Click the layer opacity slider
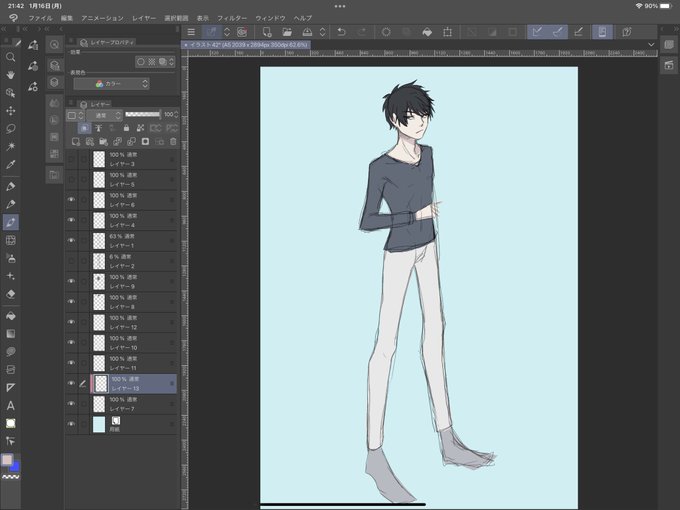This screenshot has height=510, width=680. click(x=143, y=114)
